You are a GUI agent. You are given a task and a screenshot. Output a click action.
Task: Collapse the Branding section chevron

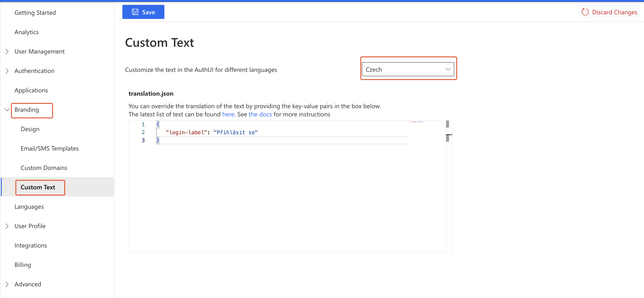click(7, 110)
